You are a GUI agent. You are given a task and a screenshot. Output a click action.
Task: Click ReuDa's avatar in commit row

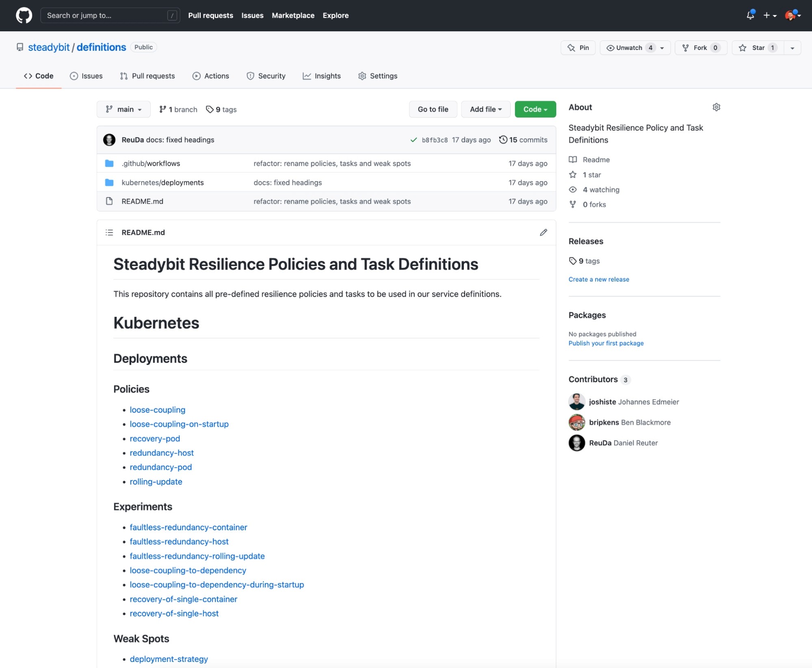109,140
